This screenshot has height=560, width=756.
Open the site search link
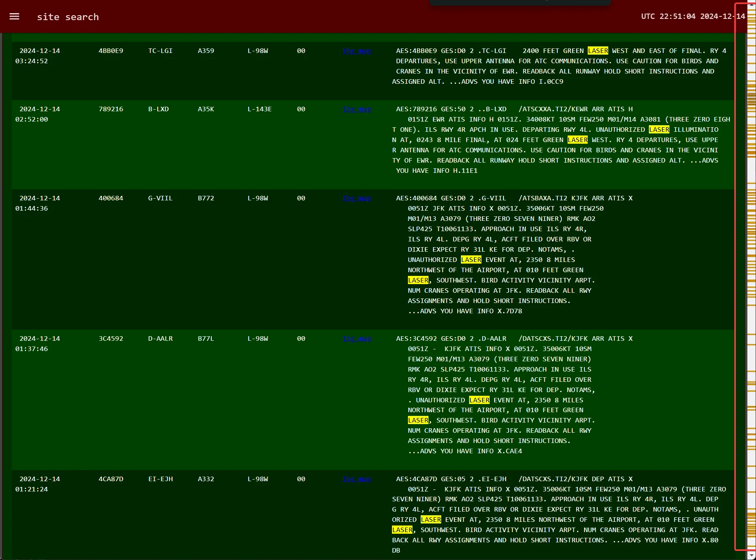tap(68, 17)
